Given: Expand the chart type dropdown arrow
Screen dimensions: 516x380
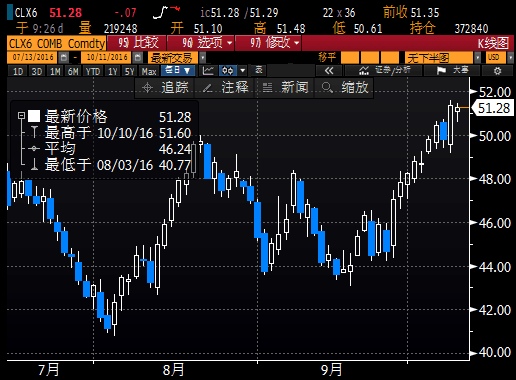Looking at the screenshot, I should [243, 71].
